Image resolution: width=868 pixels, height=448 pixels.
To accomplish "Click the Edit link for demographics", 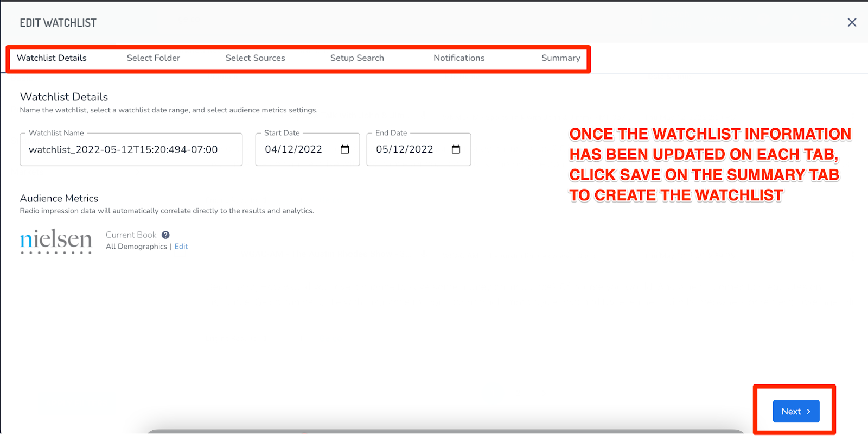I will point(181,247).
